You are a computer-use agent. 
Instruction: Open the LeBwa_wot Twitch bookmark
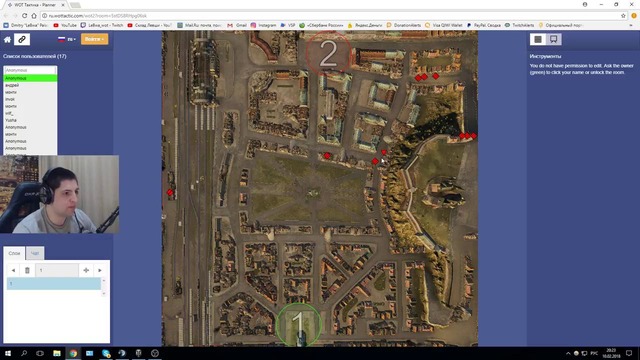(102, 25)
